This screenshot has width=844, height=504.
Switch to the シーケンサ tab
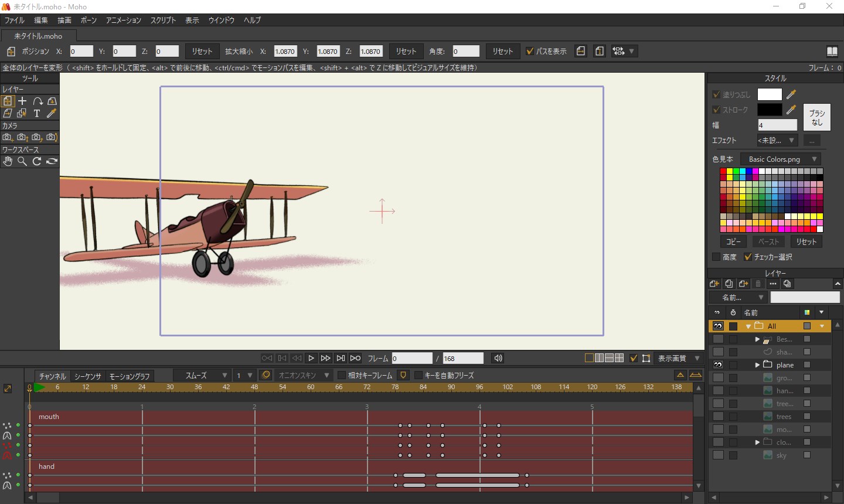point(87,376)
